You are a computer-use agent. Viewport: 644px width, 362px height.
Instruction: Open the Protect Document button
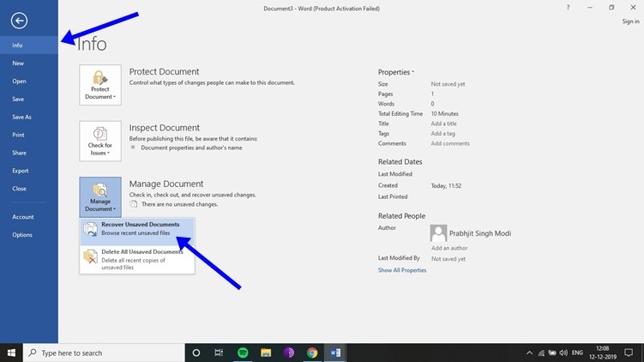pos(100,85)
